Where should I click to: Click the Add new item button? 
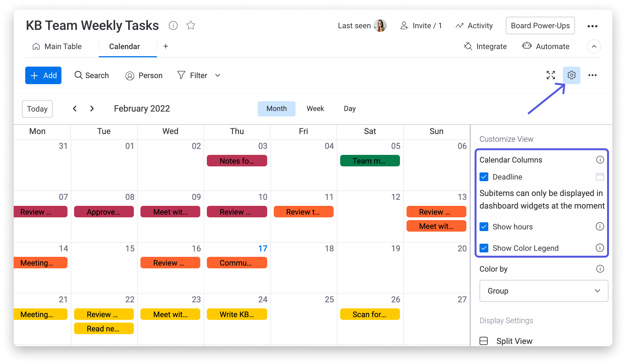point(44,75)
